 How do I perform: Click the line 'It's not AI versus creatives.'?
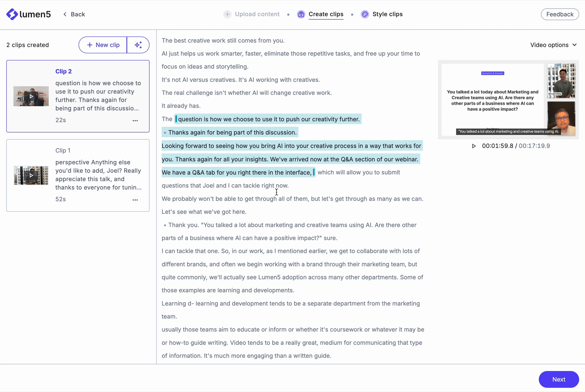[x=199, y=80]
